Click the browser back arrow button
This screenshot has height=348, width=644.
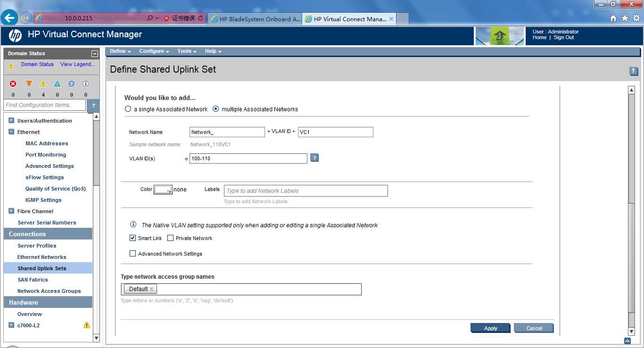tap(9, 18)
